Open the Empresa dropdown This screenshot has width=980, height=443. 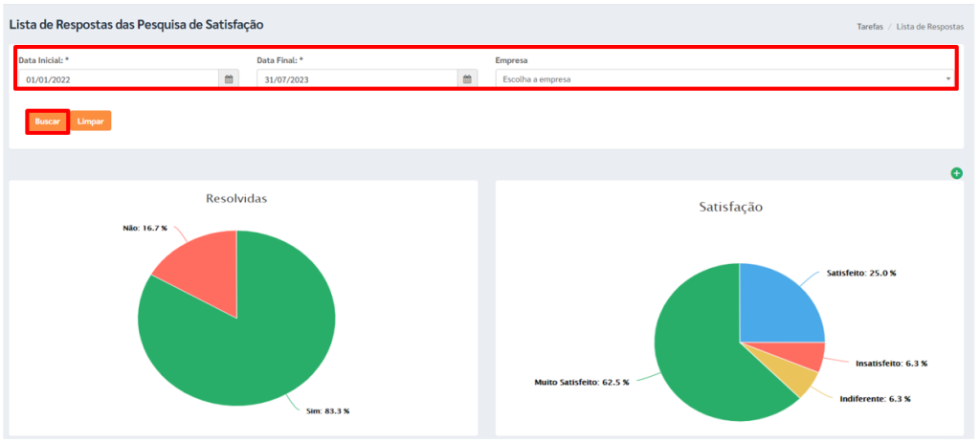click(725, 79)
